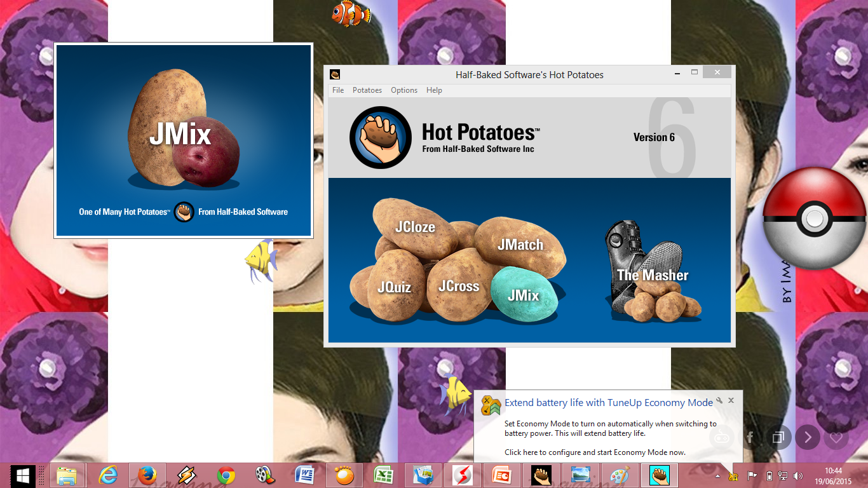Click the Facebook share overlay button

750,437
